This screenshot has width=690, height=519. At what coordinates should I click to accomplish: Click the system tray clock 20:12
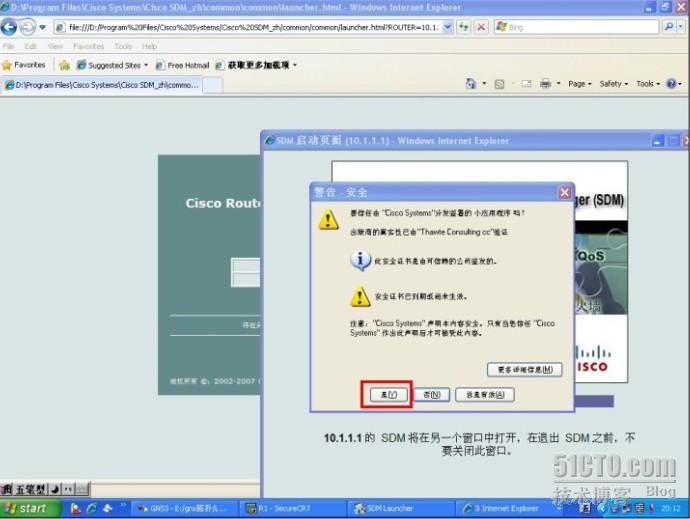tap(671, 508)
